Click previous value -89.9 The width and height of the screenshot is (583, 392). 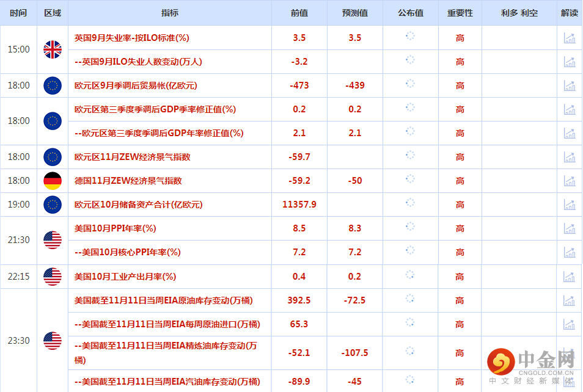point(299,382)
